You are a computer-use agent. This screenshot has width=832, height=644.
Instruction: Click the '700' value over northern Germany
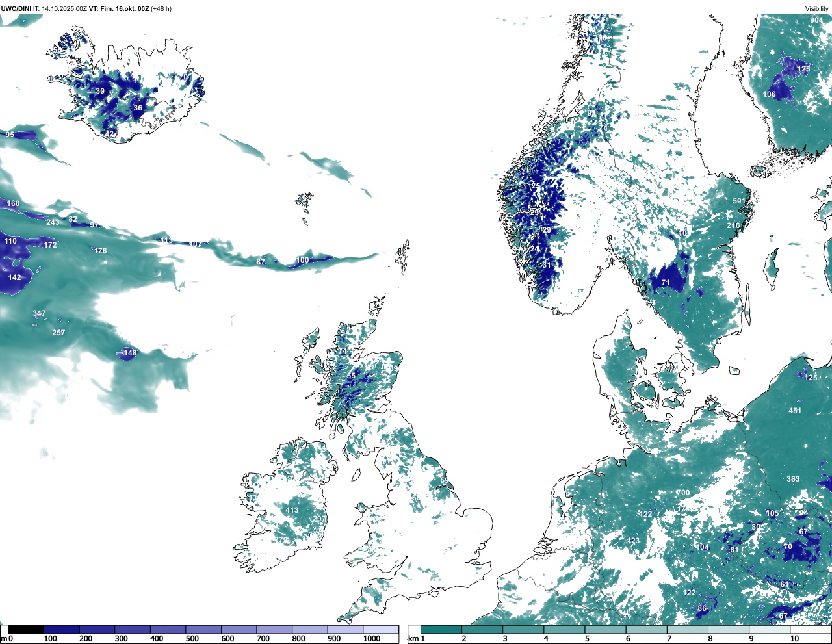683,493
